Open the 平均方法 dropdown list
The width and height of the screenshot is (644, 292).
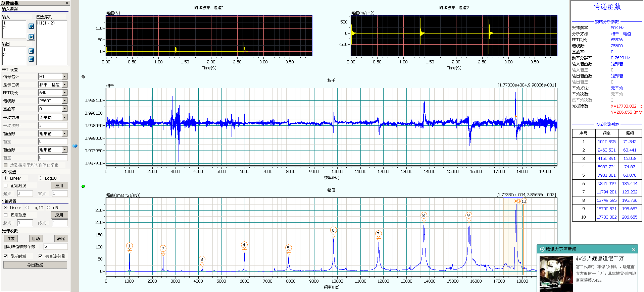(x=64, y=118)
